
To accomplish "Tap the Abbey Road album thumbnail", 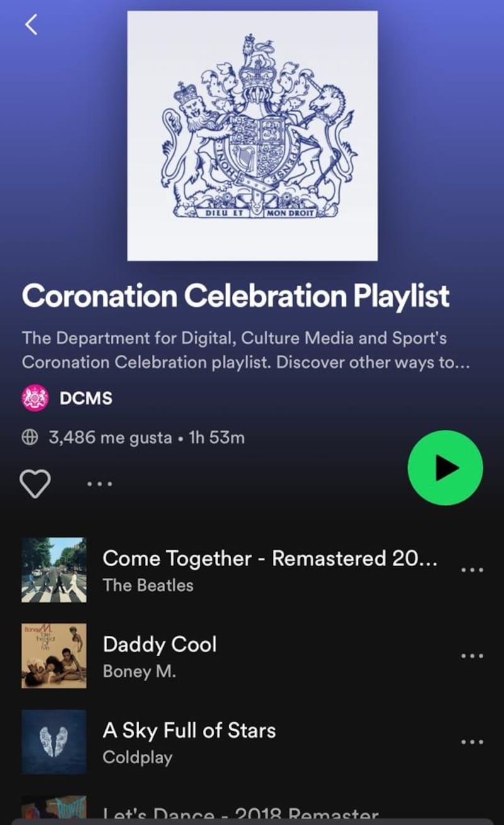I will [x=54, y=570].
